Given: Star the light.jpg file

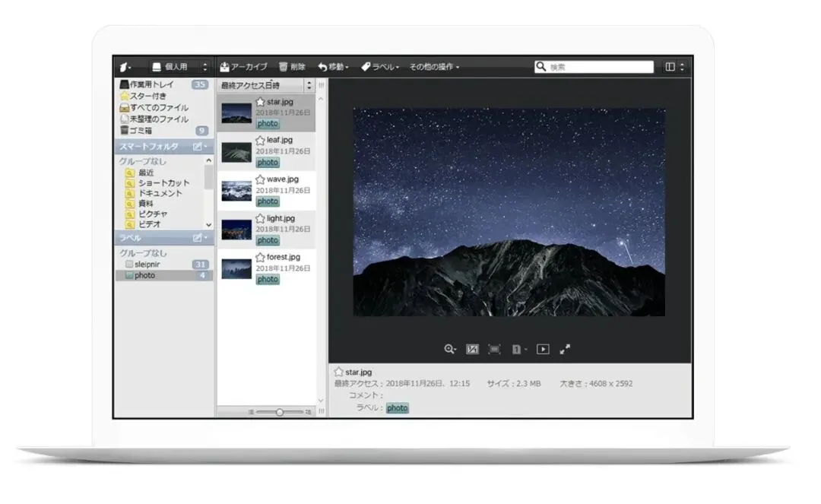Looking at the screenshot, I should (x=260, y=218).
